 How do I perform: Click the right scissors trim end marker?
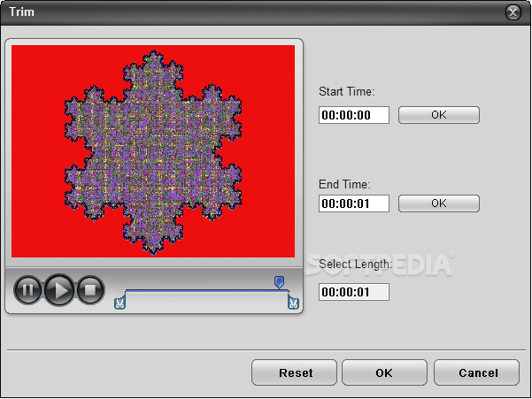[x=294, y=303]
